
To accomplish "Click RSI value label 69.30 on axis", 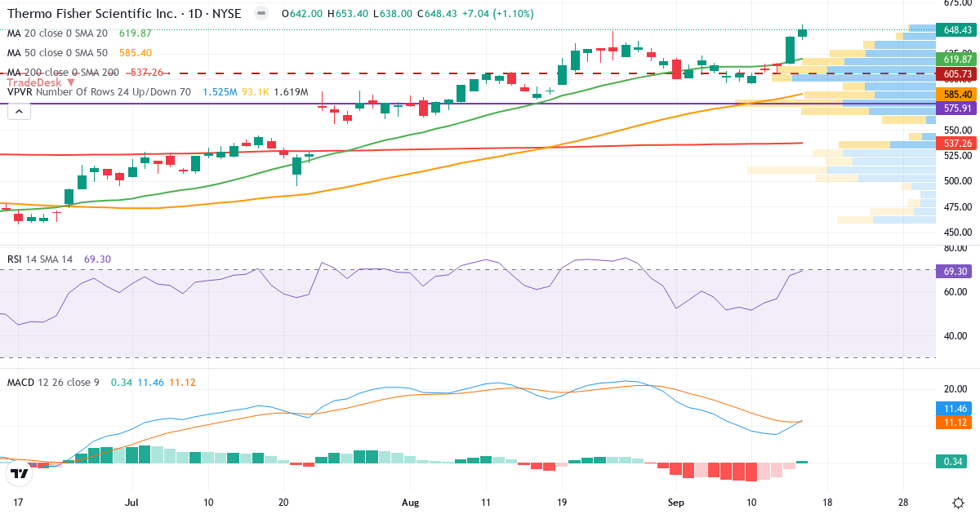I will tap(954, 271).
